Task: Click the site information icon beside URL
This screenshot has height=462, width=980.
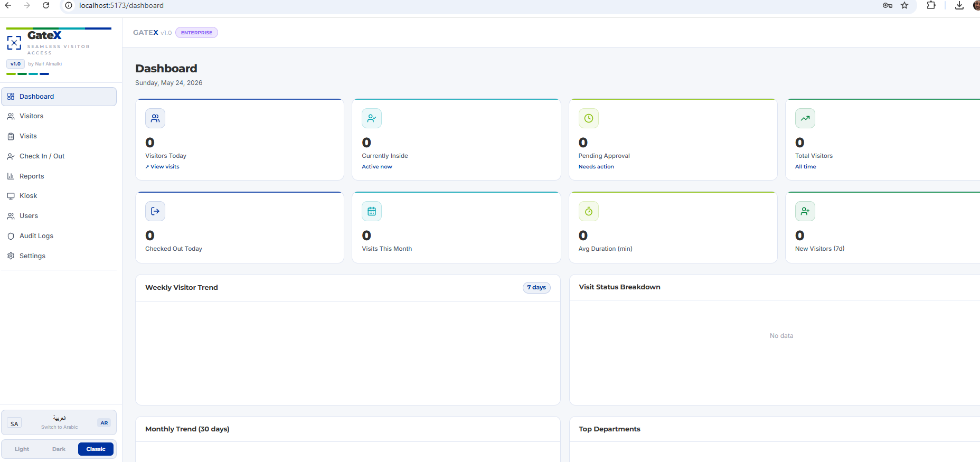Action: [69, 5]
